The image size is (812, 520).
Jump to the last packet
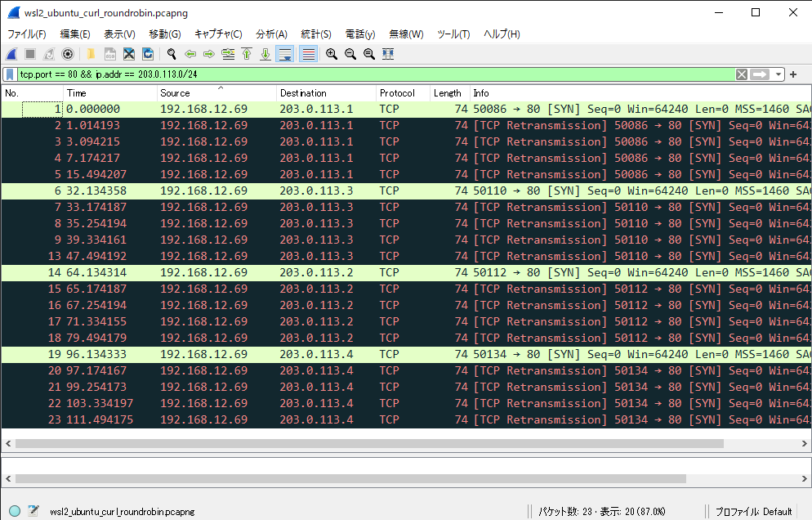[265, 54]
